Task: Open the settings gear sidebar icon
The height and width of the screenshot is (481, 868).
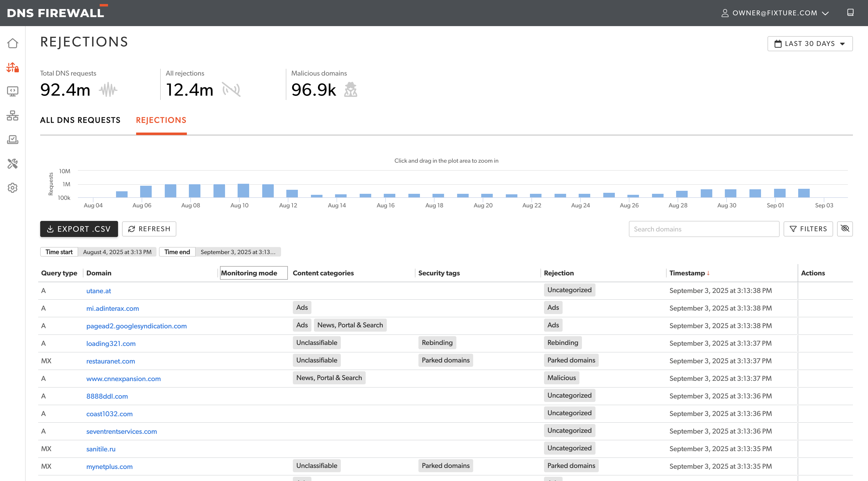Action: 13,188
